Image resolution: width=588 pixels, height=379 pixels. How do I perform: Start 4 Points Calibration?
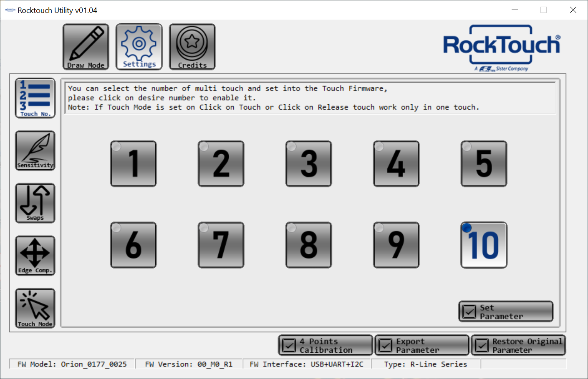(326, 345)
